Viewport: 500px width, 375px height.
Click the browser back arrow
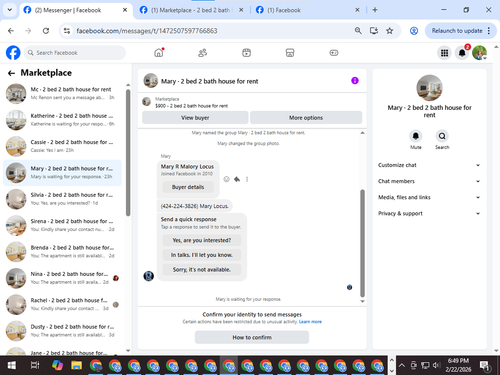coord(11,31)
